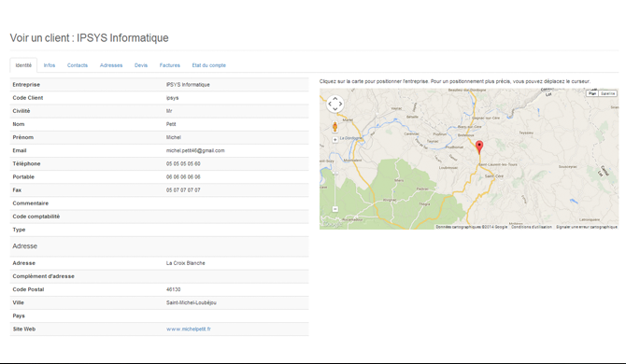Screen dimensions: 626x364
Task: Click the Code Client value ipsys
Action: click(x=173, y=98)
